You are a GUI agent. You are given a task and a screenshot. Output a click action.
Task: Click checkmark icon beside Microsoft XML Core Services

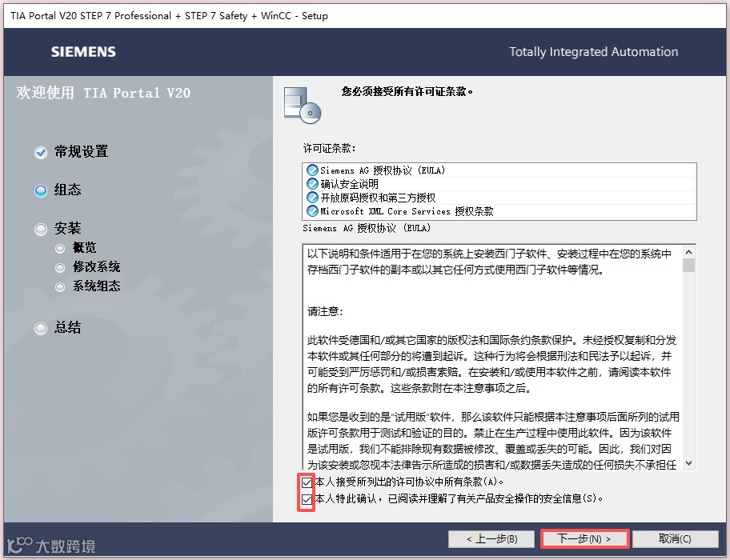312,211
